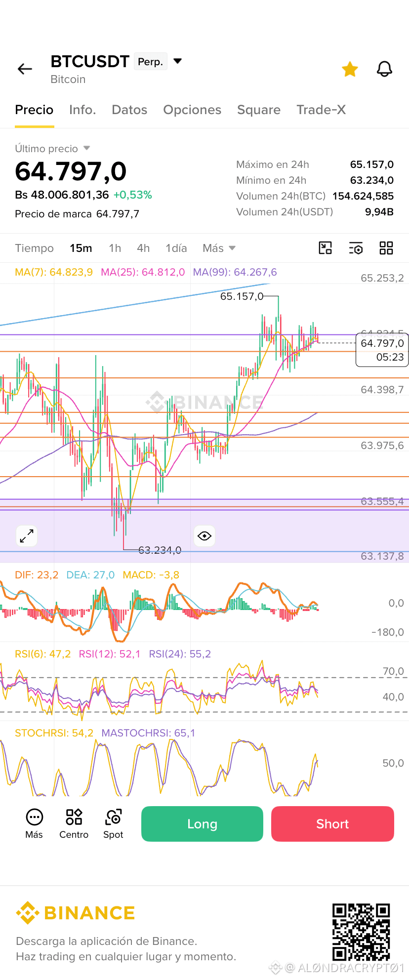Click the Binance logo in footer
The width and height of the screenshot is (409, 980).
[75, 913]
